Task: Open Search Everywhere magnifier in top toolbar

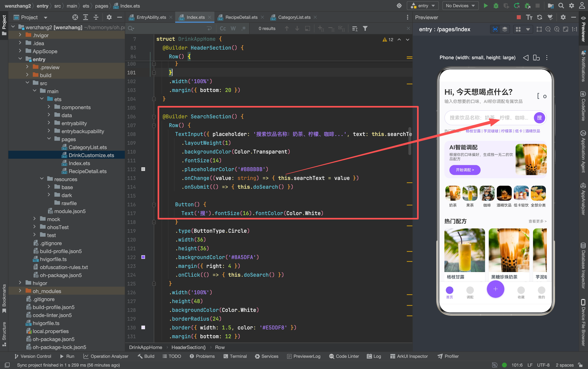Action: 561,6
